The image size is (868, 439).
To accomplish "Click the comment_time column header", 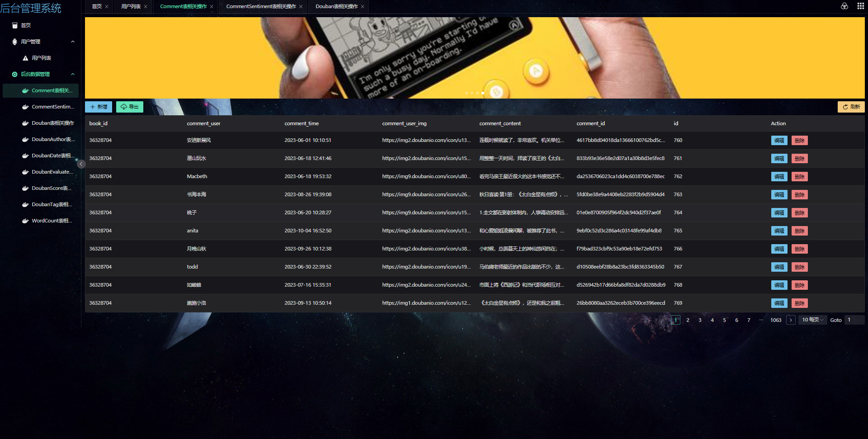I will (302, 123).
